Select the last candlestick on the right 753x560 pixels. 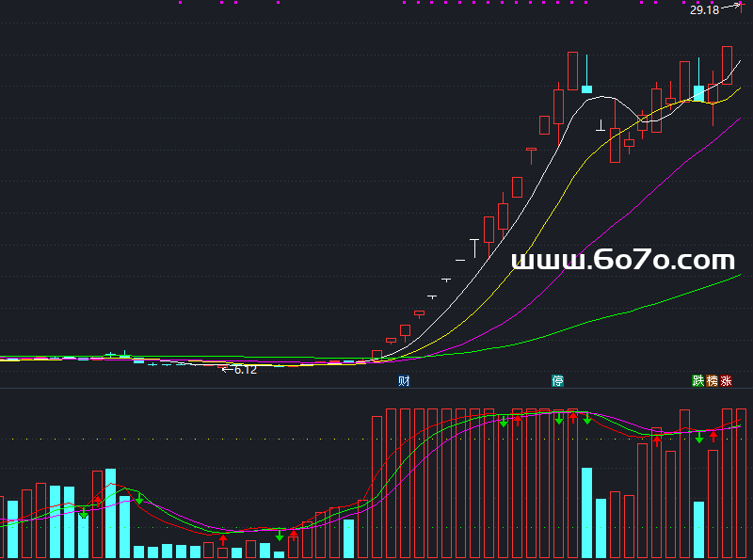[727, 64]
